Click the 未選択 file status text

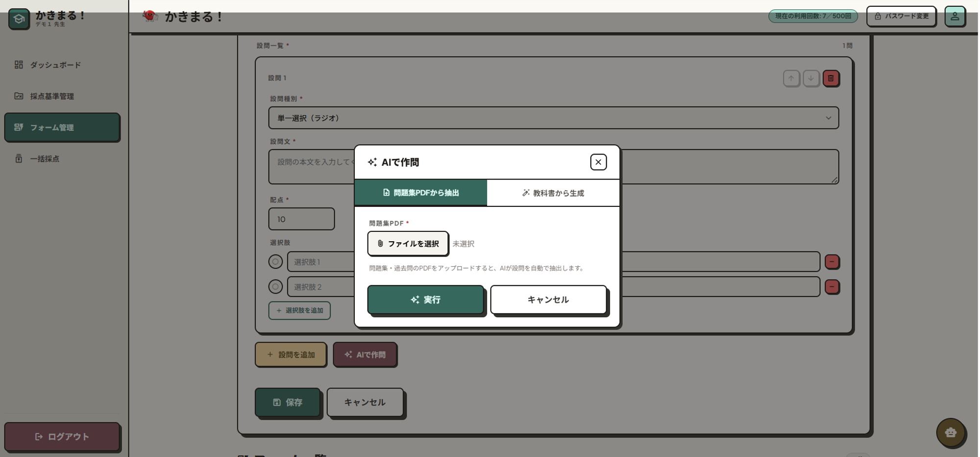tap(463, 244)
